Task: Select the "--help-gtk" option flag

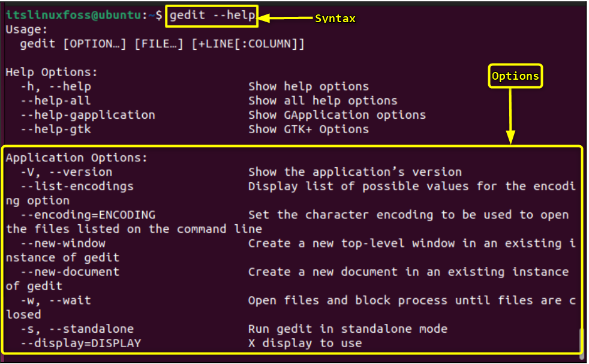Action: (x=56, y=130)
